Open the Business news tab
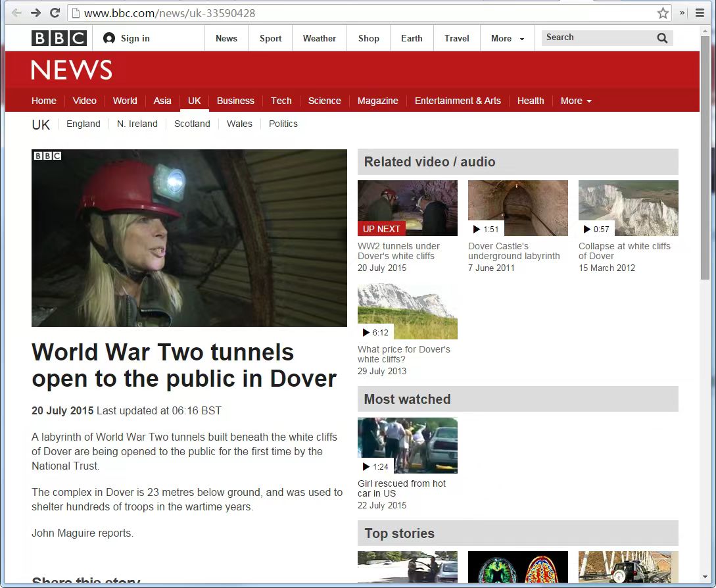 tap(235, 101)
